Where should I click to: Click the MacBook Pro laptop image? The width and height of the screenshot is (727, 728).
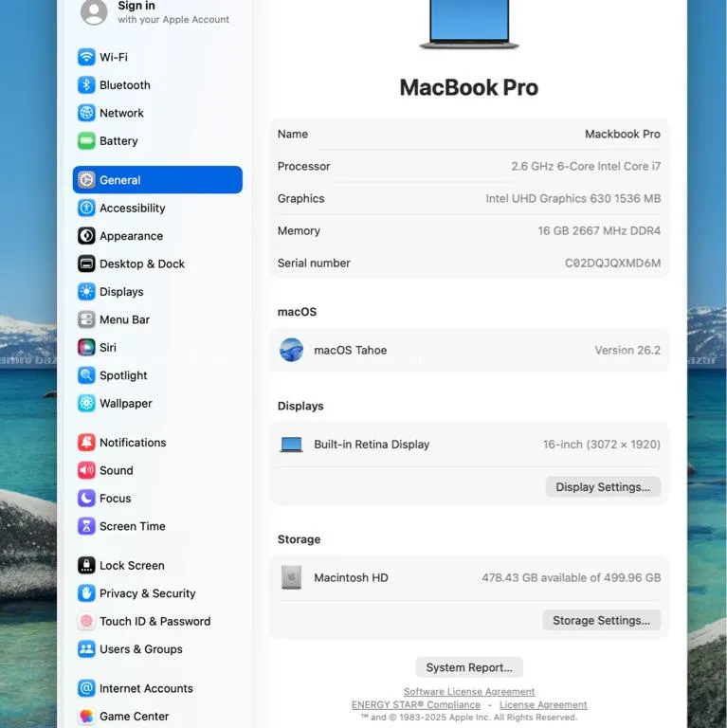click(x=469, y=23)
